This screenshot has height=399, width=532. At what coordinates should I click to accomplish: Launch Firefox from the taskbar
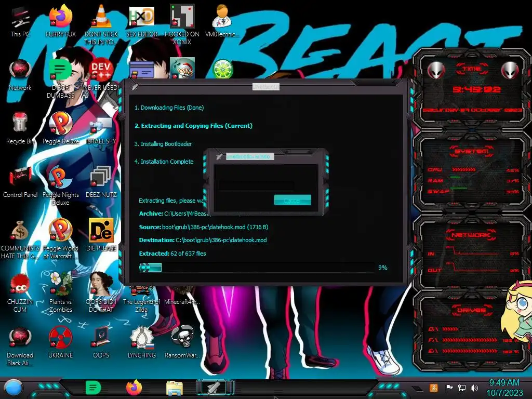(134, 388)
